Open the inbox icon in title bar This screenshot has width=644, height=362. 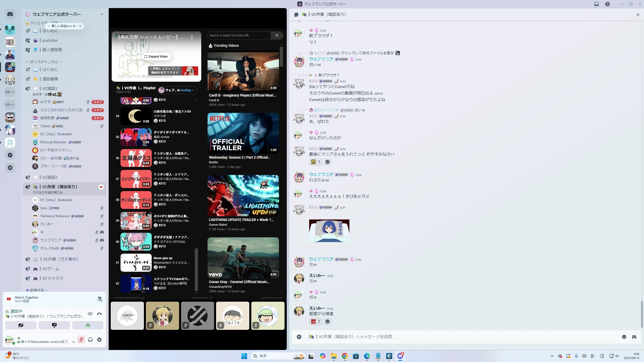pos(596,4)
